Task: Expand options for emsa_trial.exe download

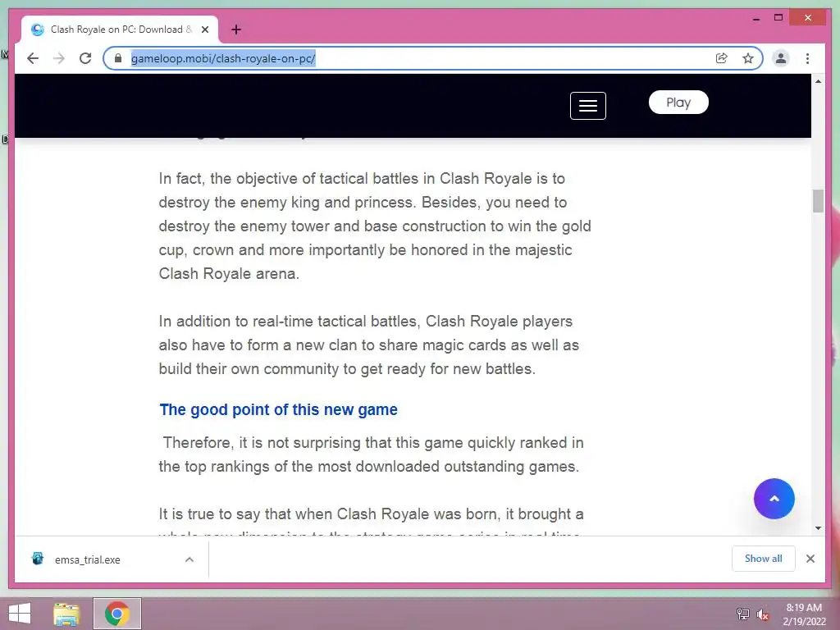Action: [189, 559]
